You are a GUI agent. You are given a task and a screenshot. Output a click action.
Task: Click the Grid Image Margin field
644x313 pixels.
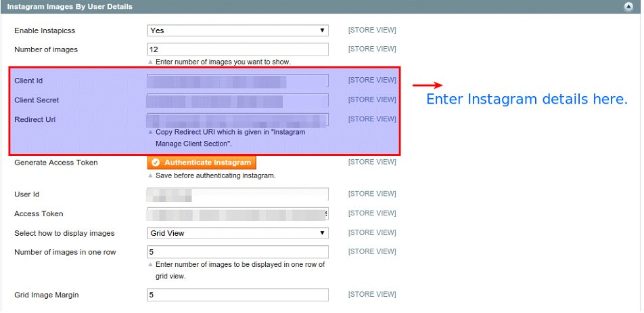pos(238,295)
